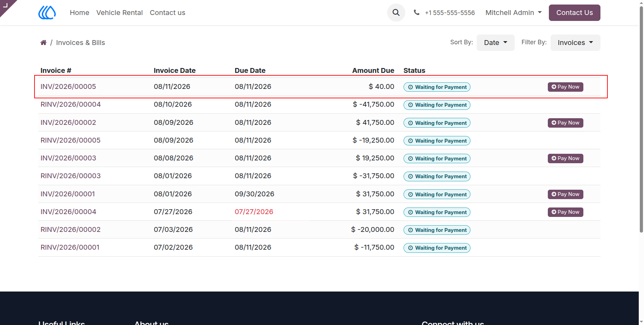This screenshot has height=325, width=644.
Task: Click the corner editor toggle icon
Action: [5, 5]
